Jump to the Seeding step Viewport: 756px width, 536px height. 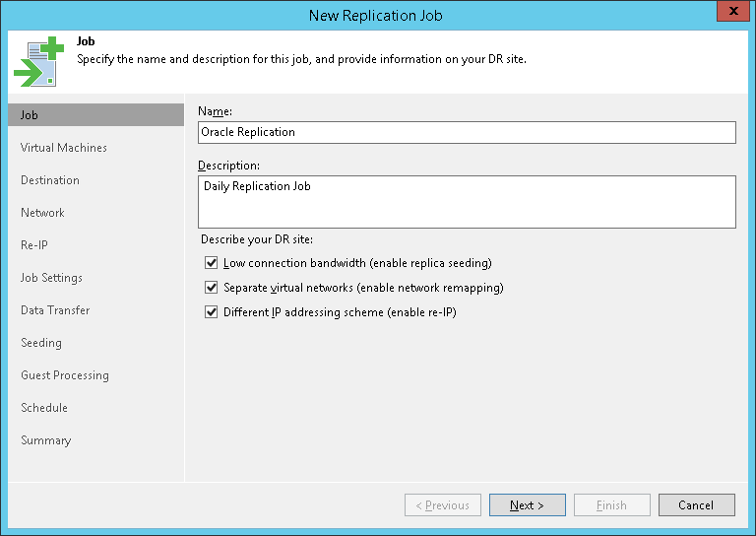click(41, 343)
